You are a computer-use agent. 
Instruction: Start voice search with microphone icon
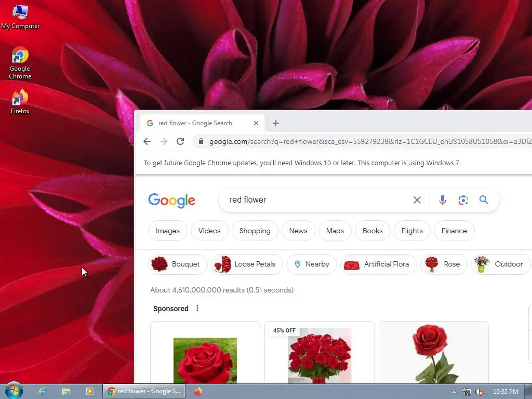tap(443, 200)
